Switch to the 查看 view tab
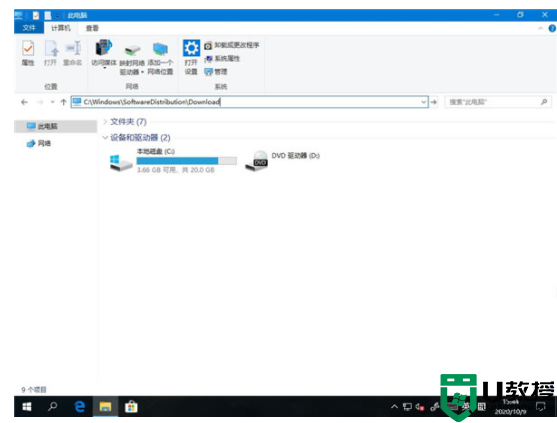Screen dimensions: 557x423 (92, 28)
